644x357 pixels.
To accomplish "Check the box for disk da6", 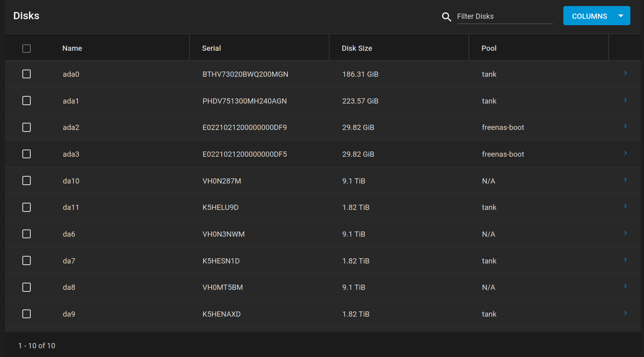I will 27,234.
